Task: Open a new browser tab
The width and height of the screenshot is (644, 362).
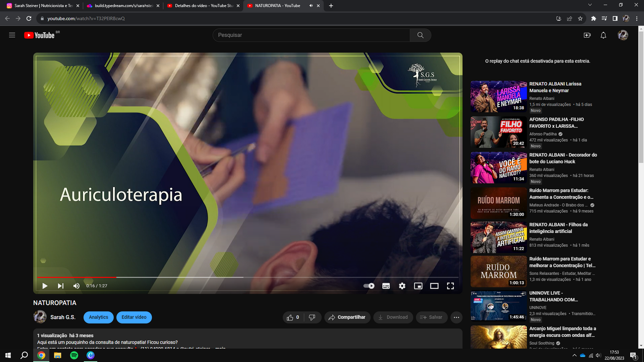Action: pyautogui.click(x=331, y=6)
